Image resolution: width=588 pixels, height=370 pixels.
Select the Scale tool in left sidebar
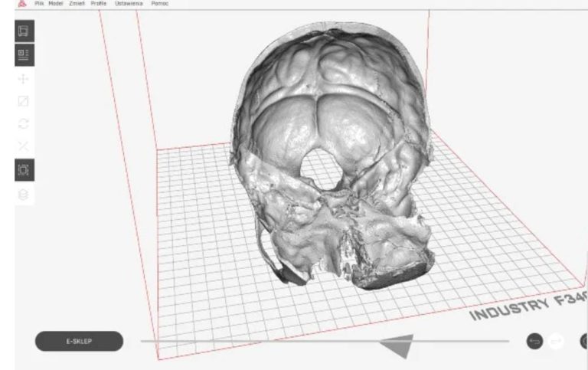tap(23, 100)
